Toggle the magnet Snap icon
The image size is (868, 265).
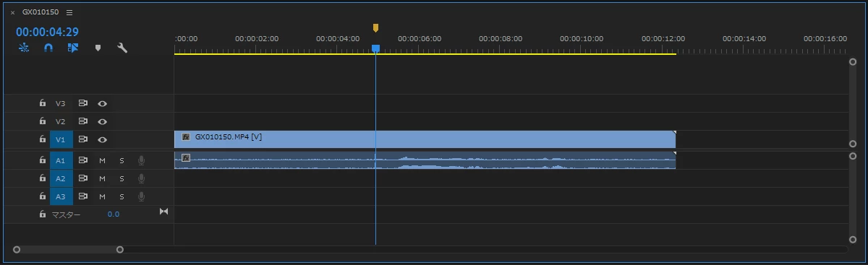[48, 48]
